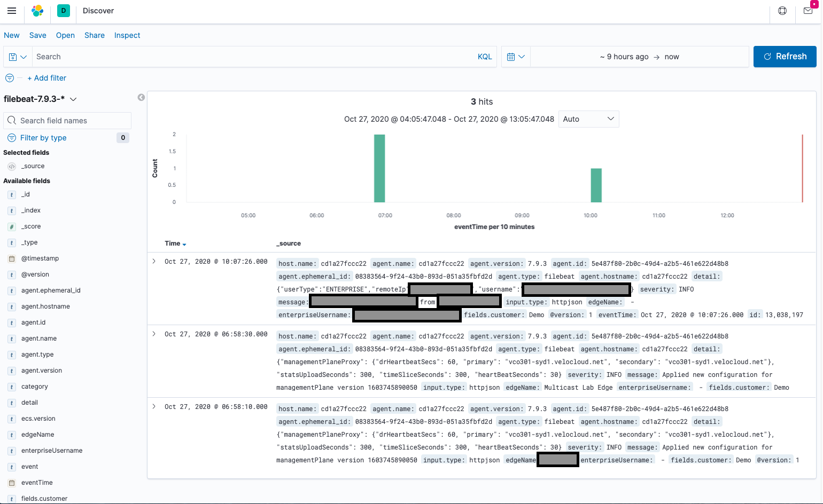
Task: Select the agent.type field
Action: point(37,355)
